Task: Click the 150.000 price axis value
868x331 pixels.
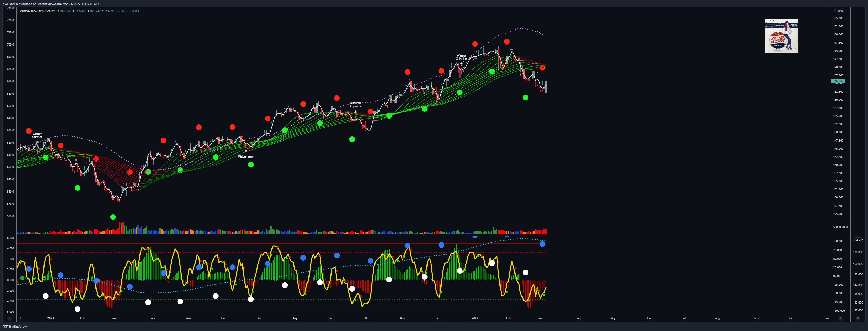Action: 838,133
